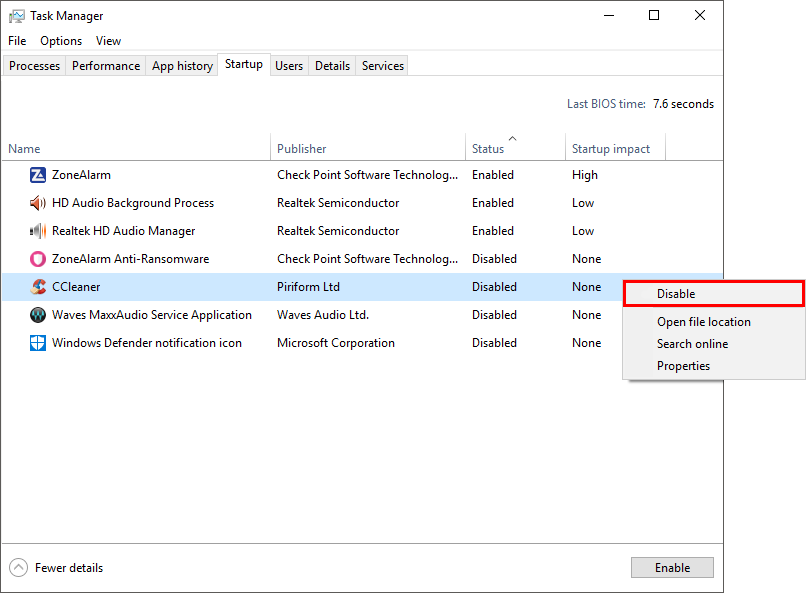The width and height of the screenshot is (806, 593).
Task: Select the ZoneAlarm name text
Action: point(81,175)
